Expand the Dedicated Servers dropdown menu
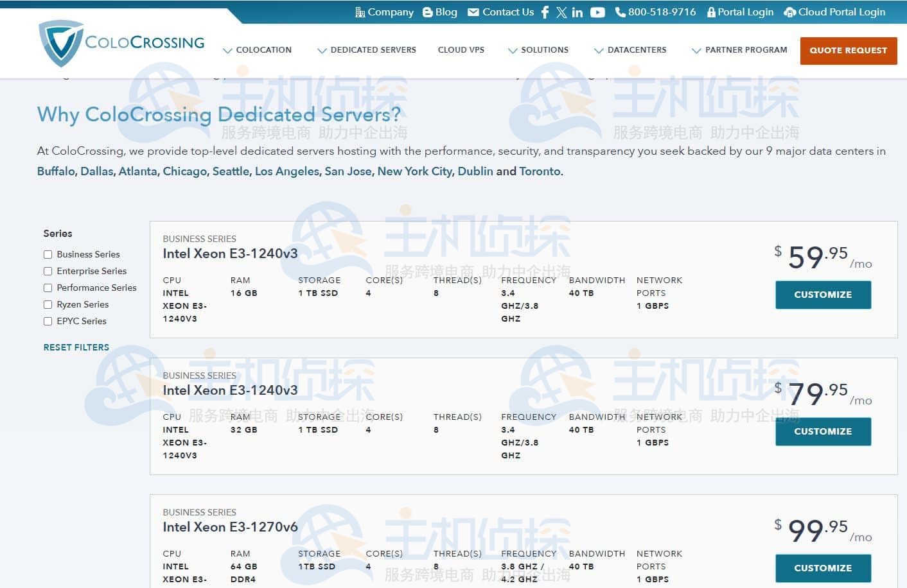 (x=367, y=50)
